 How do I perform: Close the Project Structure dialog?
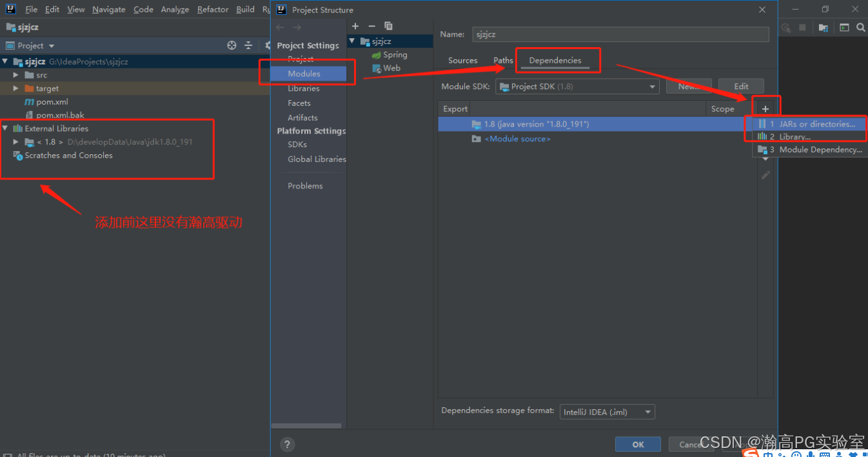[x=762, y=10]
